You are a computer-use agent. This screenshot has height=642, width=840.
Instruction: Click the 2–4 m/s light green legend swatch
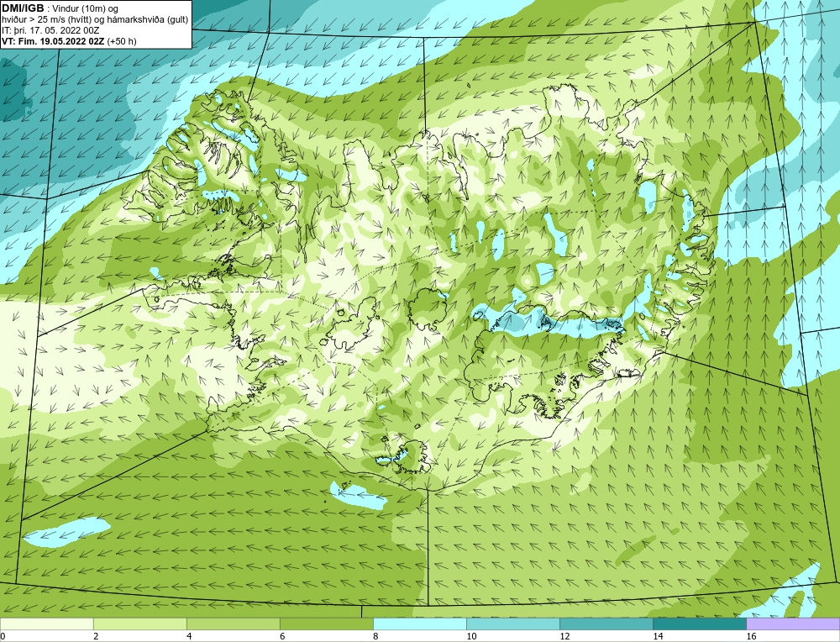pos(139,624)
